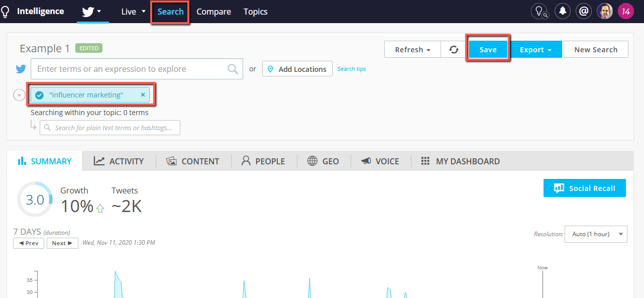The height and width of the screenshot is (298, 644).
Task: Switch to the VOICE tab
Action: [x=380, y=161]
